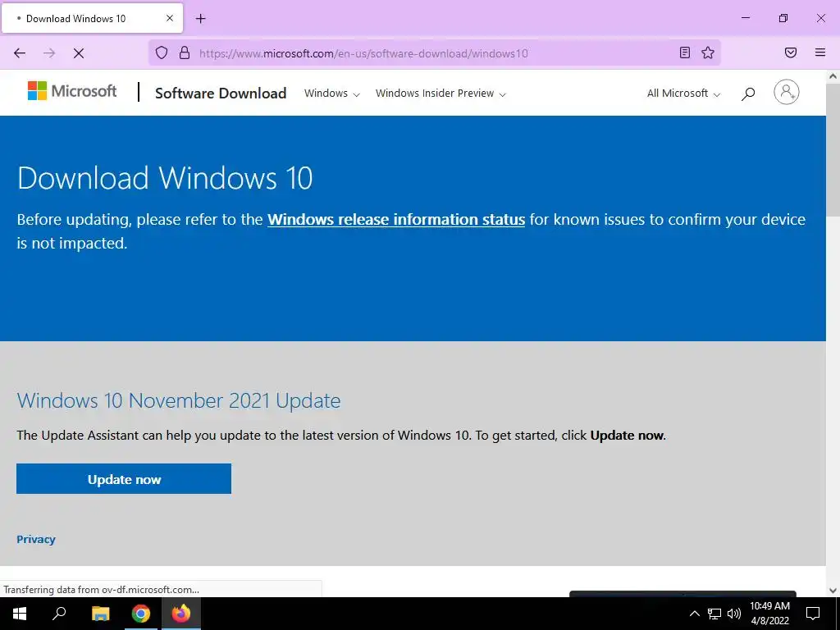Open the notification action center icon
The image size is (840, 630).
813,614
